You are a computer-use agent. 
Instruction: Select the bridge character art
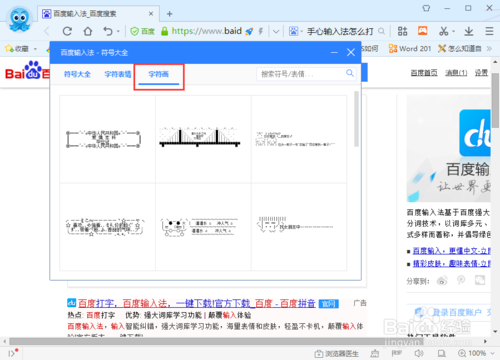click(x=203, y=139)
